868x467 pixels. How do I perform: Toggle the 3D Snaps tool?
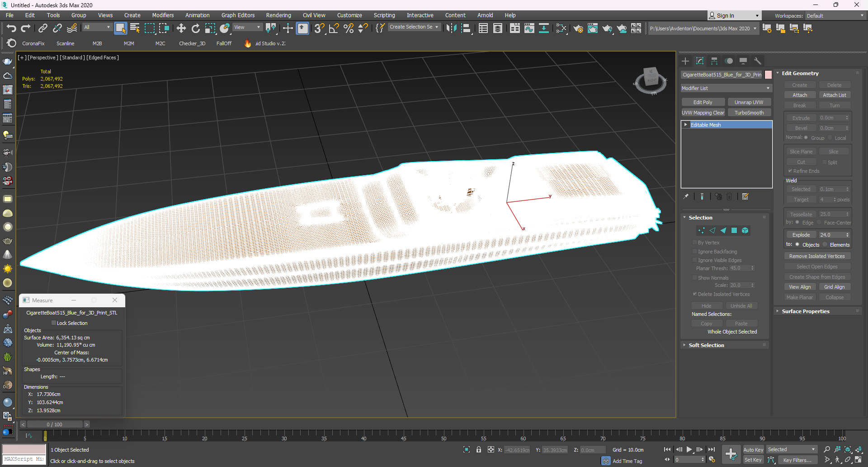coord(319,29)
